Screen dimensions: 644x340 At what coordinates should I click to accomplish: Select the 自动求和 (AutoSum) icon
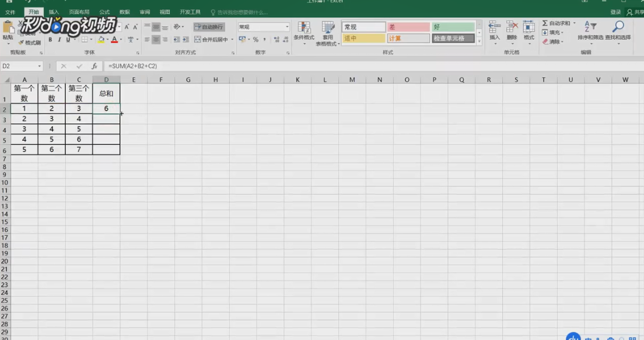pos(549,22)
